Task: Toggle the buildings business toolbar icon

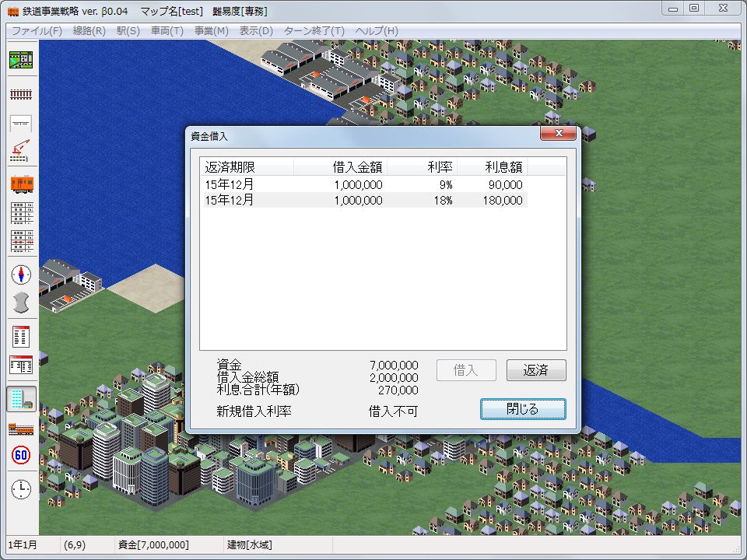Action: [x=21, y=399]
